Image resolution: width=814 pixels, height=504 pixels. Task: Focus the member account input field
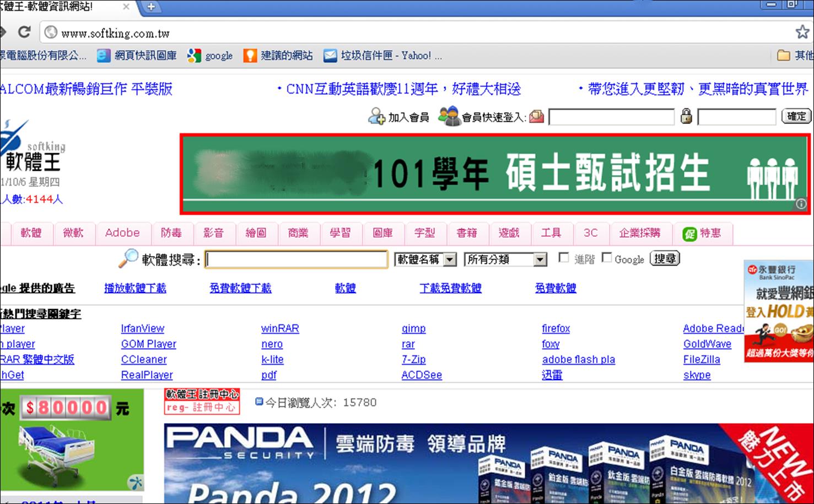point(611,117)
